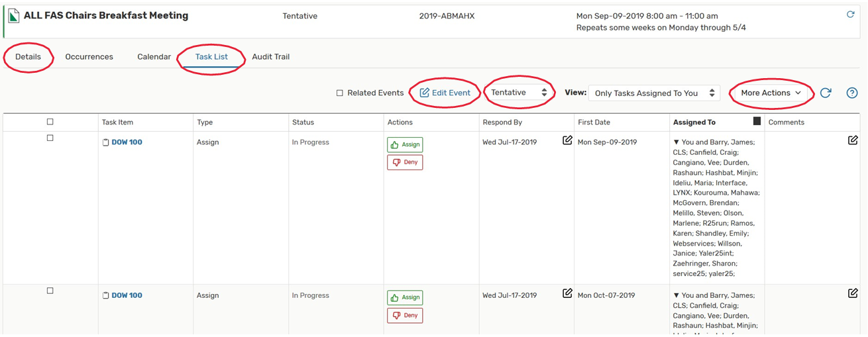Click the refresh icon beside the event date
This screenshot has width=868, height=337.
[x=850, y=15]
